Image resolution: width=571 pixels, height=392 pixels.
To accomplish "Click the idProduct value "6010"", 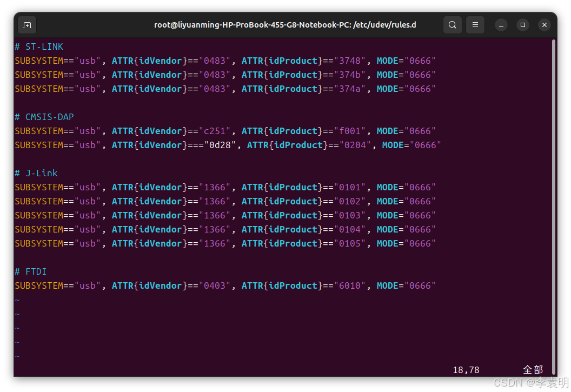I will click(x=350, y=285).
